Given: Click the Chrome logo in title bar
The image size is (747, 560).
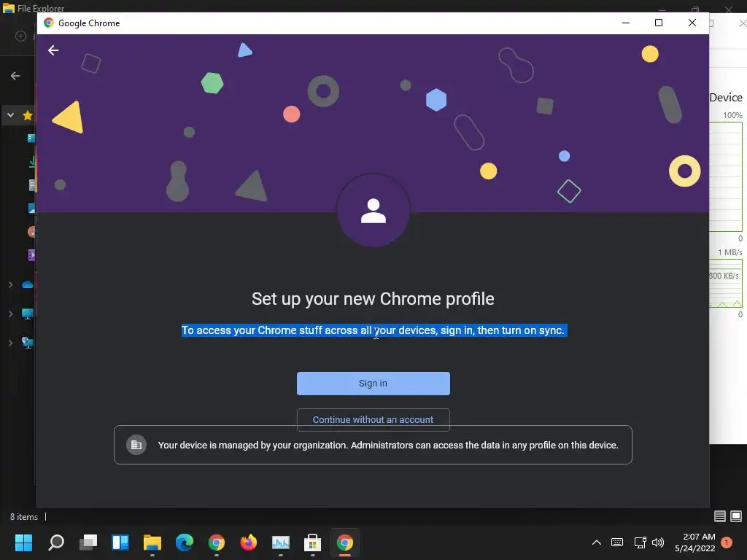Looking at the screenshot, I should click(x=49, y=23).
